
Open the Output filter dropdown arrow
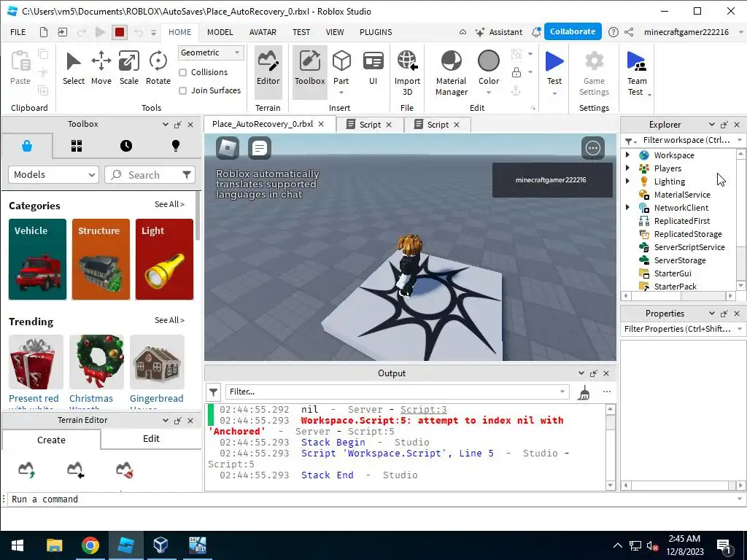[x=562, y=392]
